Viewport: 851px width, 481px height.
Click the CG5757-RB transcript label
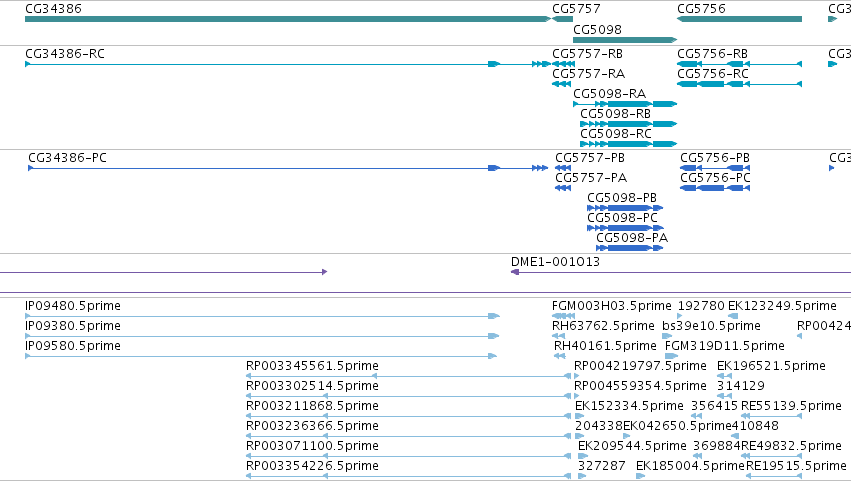(x=587, y=54)
